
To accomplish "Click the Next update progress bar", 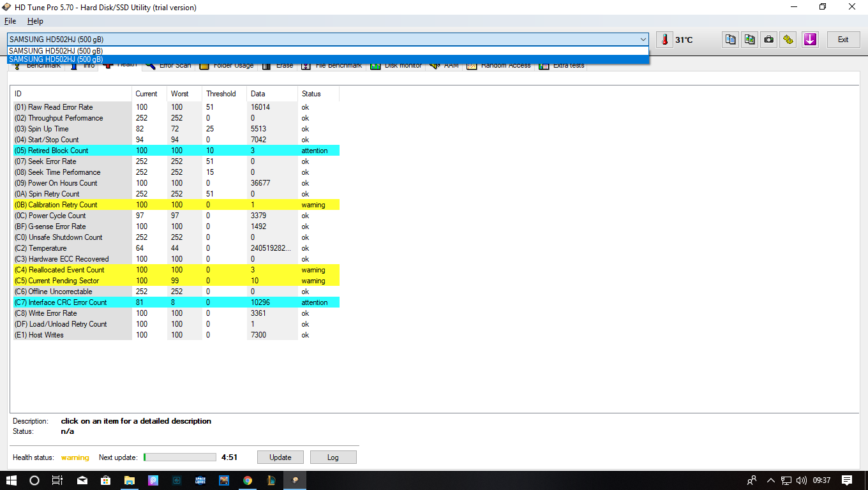I will pyautogui.click(x=180, y=457).
